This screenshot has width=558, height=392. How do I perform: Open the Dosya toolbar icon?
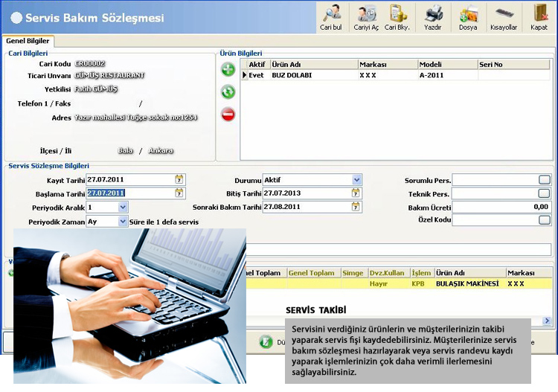click(468, 16)
